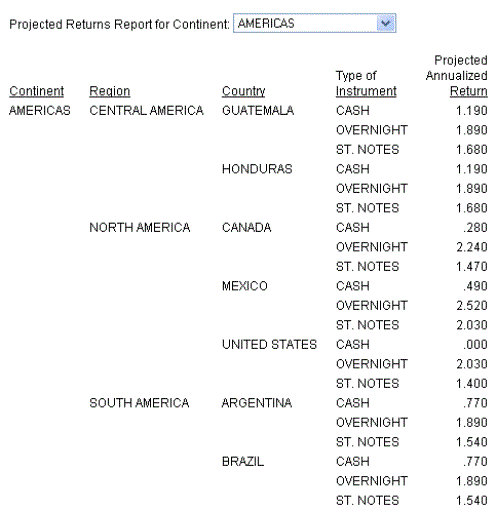496x510 pixels.
Task: Select Canada's OVERNIGHT return value 2.240
Action: pos(472,247)
